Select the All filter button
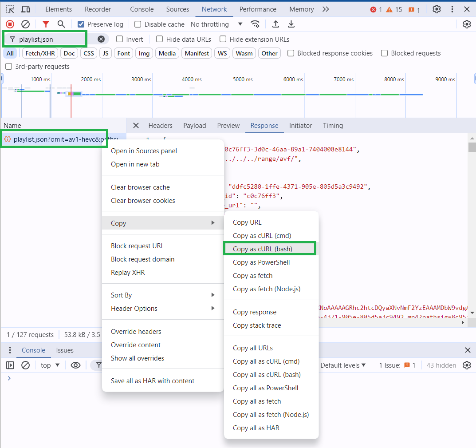Image resolution: width=476 pixels, height=448 pixels. point(10,53)
